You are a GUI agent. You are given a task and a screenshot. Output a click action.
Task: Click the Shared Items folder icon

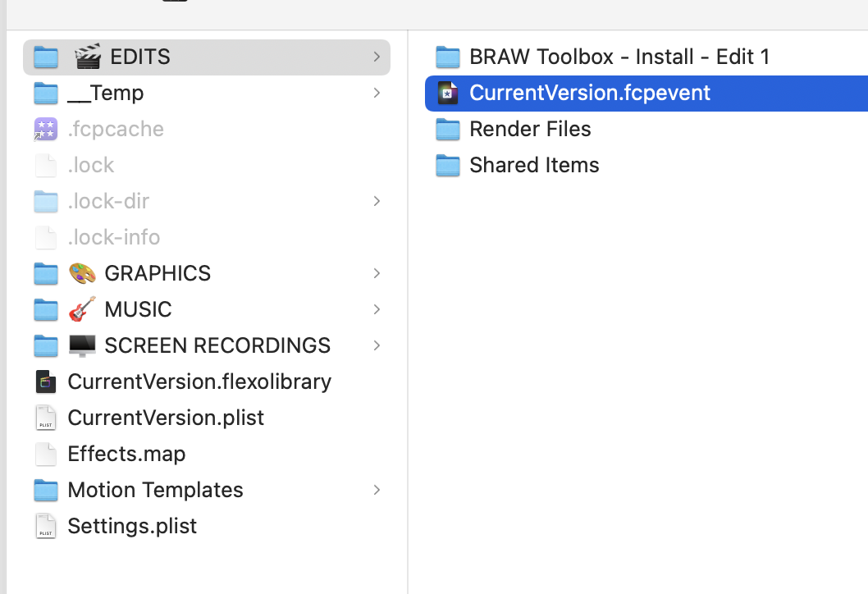(447, 165)
